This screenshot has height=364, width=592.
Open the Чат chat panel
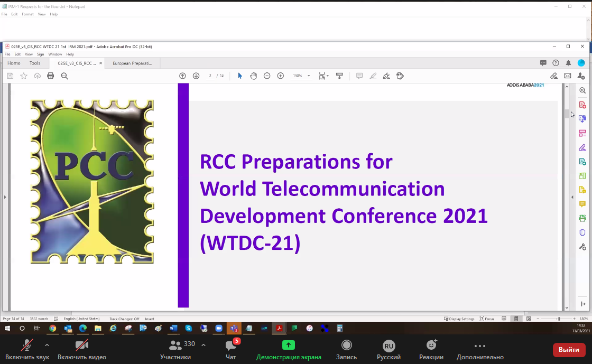coord(230,350)
